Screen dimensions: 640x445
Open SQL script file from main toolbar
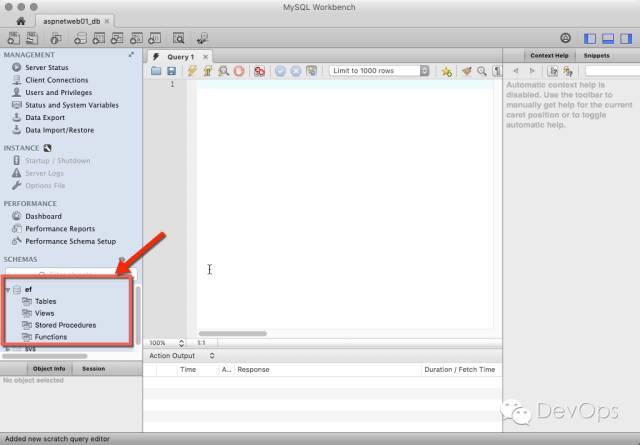point(32,38)
